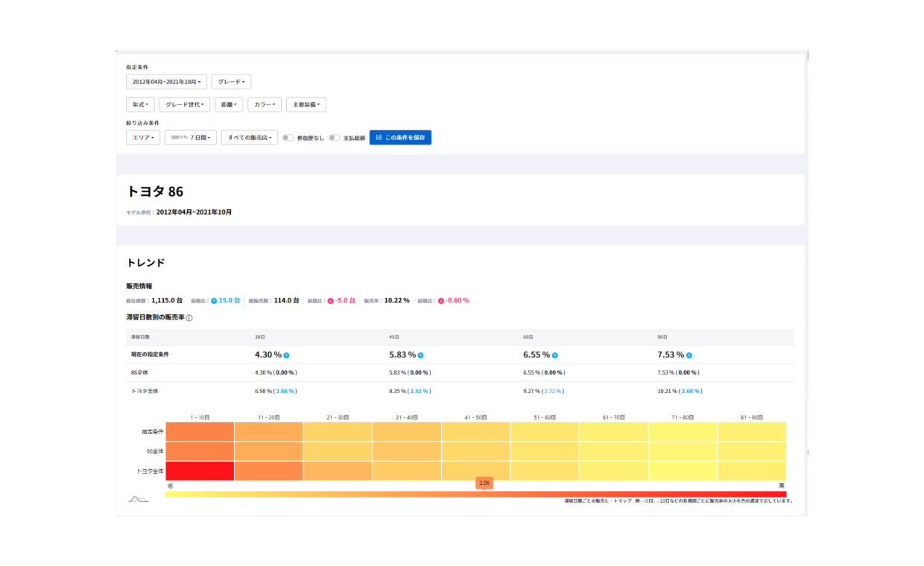Click the 86全体 heatmap cell for 61 - 70日
Viewport: 924px width, 566px height.
click(614, 451)
